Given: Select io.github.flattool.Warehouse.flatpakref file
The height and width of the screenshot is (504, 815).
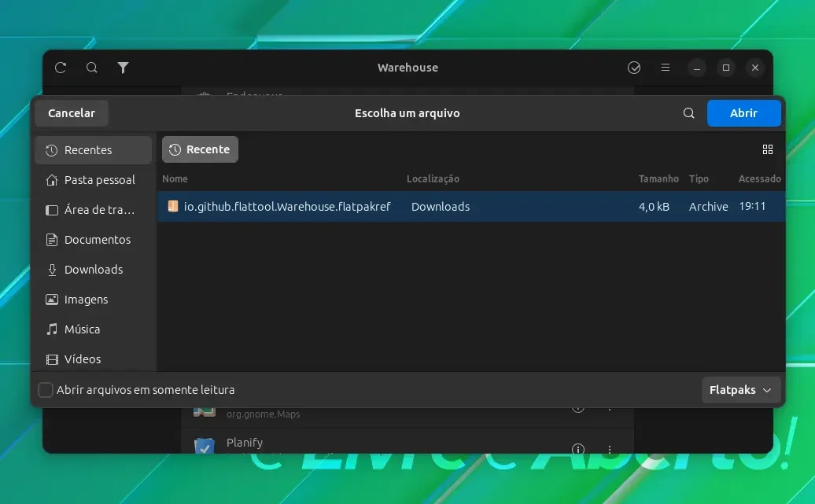Looking at the screenshot, I should [x=471, y=207].
